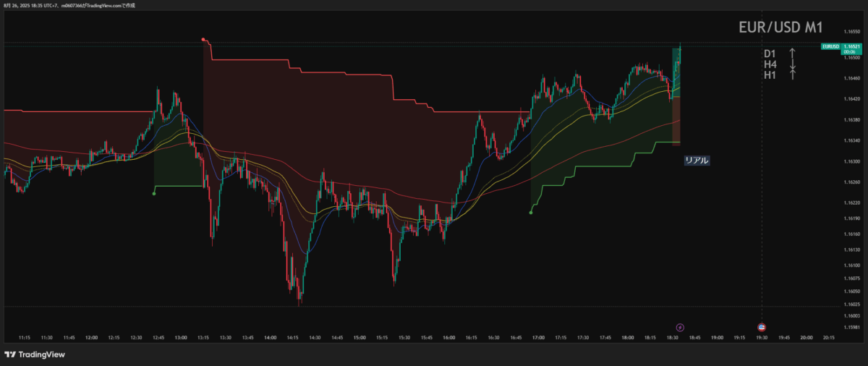Open the US flag economic event marker
The image size is (868, 366).
click(x=762, y=328)
